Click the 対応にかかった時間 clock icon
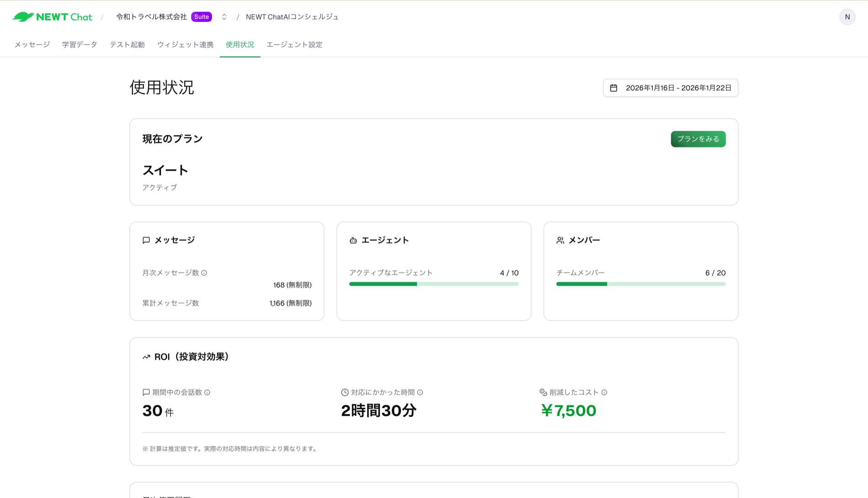Image resolution: width=868 pixels, height=498 pixels. [x=344, y=392]
